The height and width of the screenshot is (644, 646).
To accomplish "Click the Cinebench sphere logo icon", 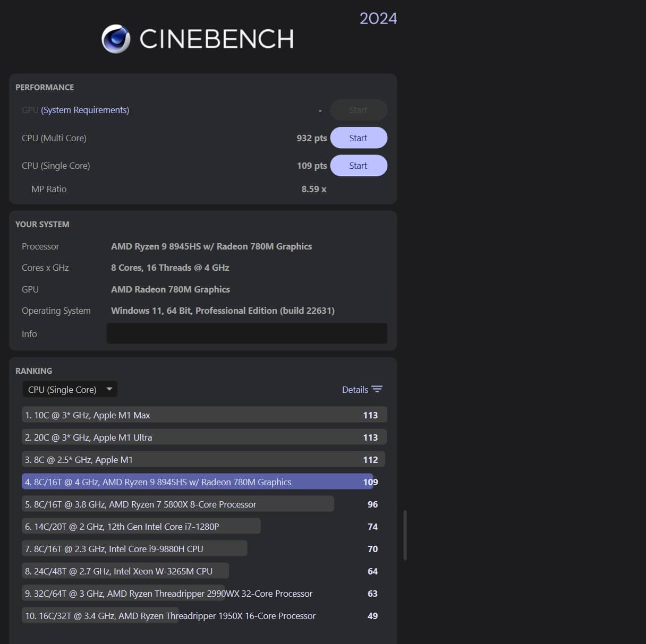I will tap(116, 39).
